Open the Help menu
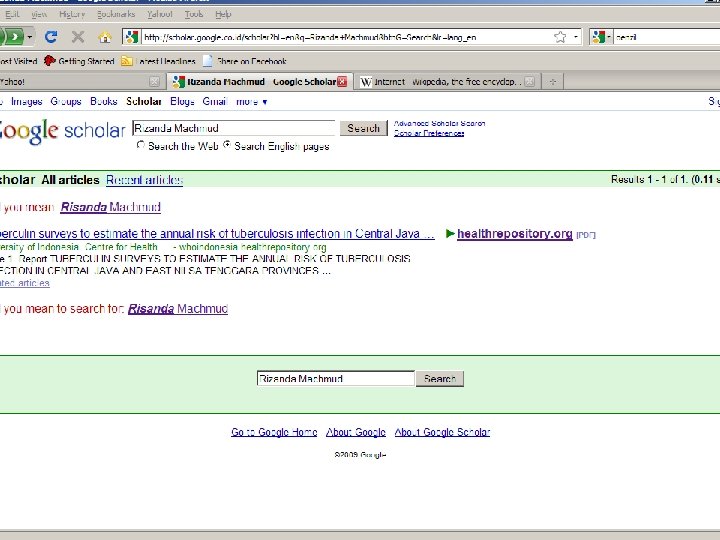720x540 pixels. click(223, 14)
